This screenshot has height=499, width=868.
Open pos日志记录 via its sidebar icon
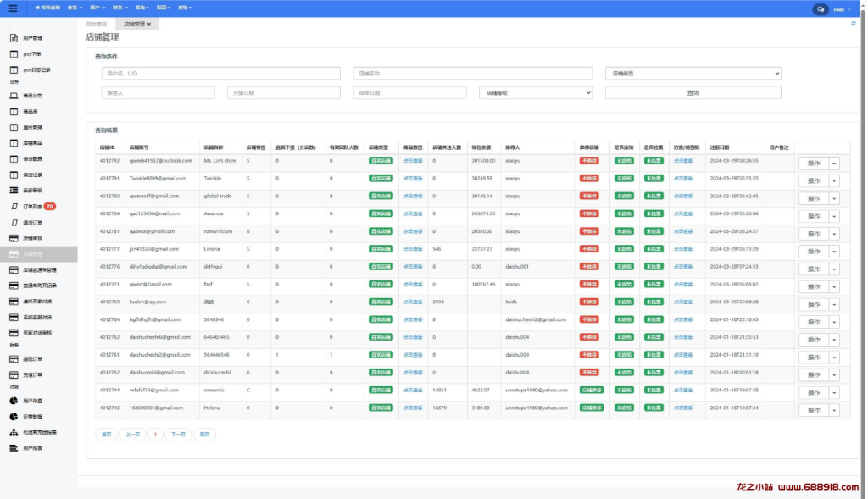pyautogui.click(x=14, y=70)
